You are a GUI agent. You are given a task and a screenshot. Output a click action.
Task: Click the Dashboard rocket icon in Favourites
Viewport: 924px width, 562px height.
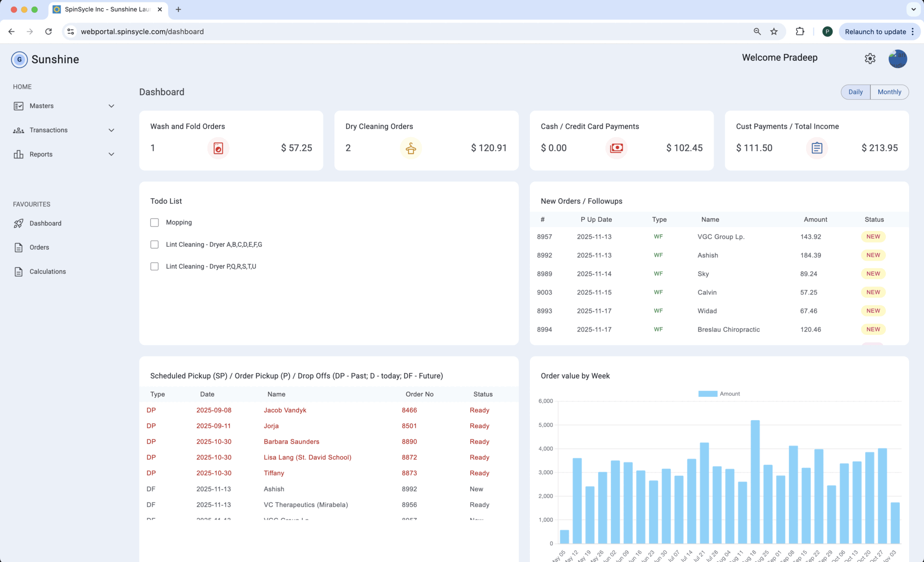coord(18,223)
